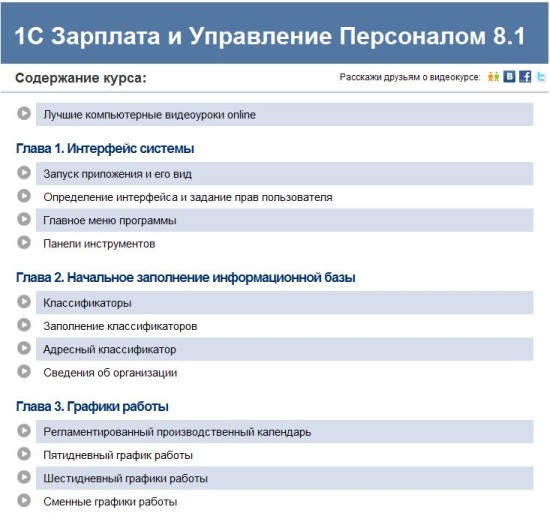Click play icon for 'Панели инструментов'

point(24,243)
